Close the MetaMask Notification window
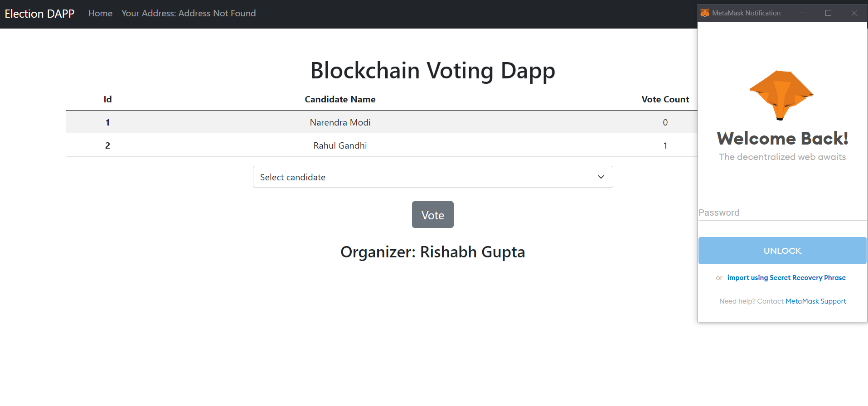The image size is (868, 406). tap(854, 13)
